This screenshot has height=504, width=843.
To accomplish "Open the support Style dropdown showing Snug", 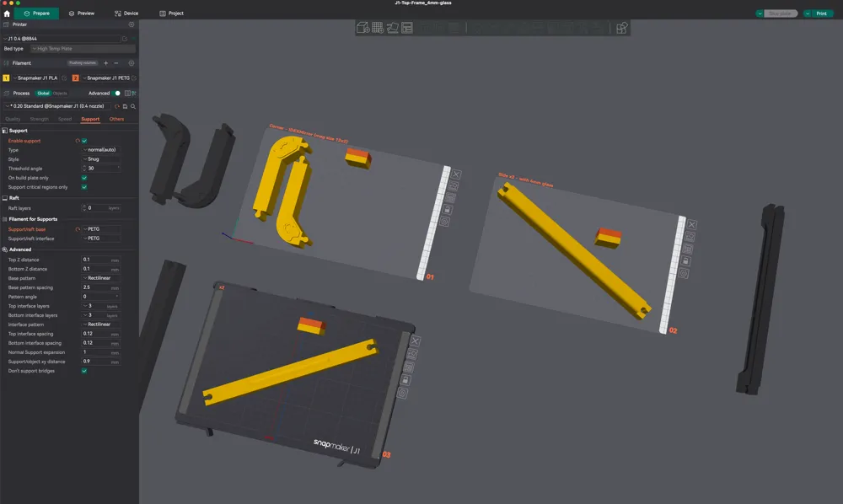I will pyautogui.click(x=100, y=159).
